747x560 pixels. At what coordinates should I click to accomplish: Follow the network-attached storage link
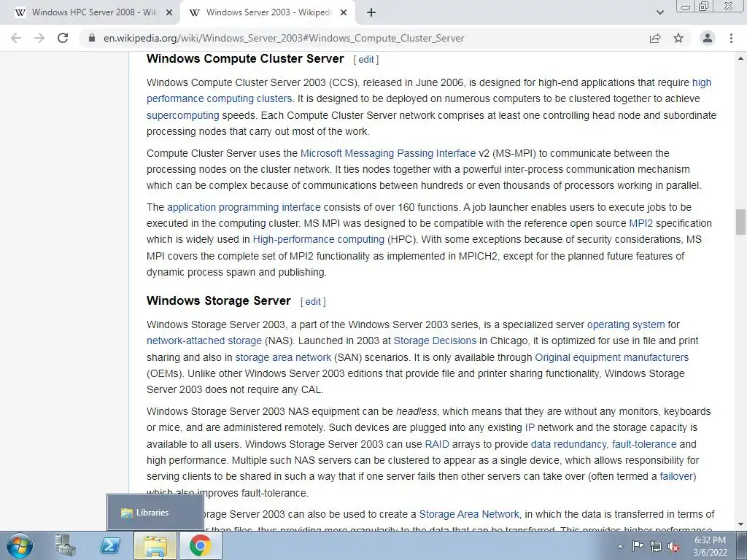point(204,341)
